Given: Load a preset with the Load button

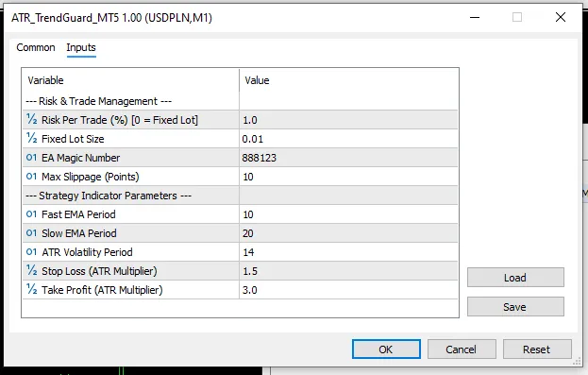Looking at the screenshot, I should [515, 278].
